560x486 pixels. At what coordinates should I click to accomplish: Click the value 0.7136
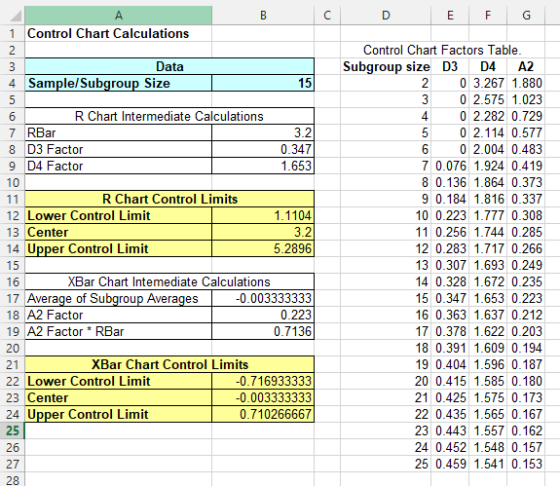coord(263,331)
